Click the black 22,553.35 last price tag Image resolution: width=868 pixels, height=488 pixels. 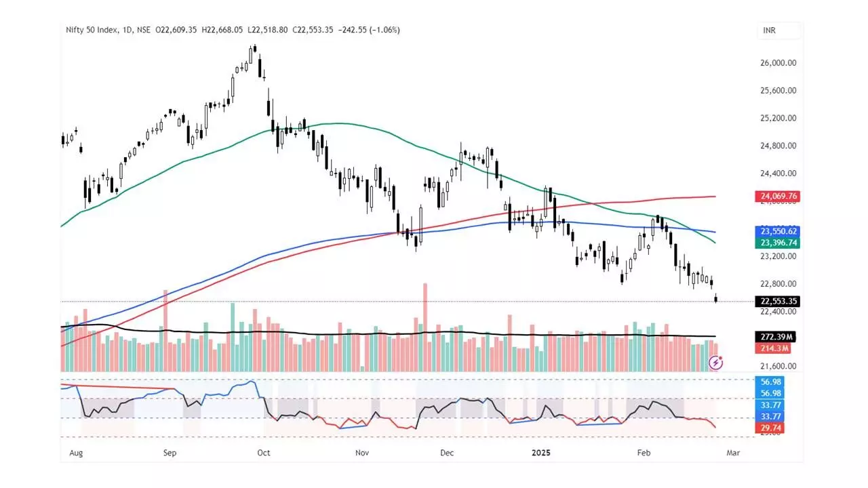[x=779, y=302]
